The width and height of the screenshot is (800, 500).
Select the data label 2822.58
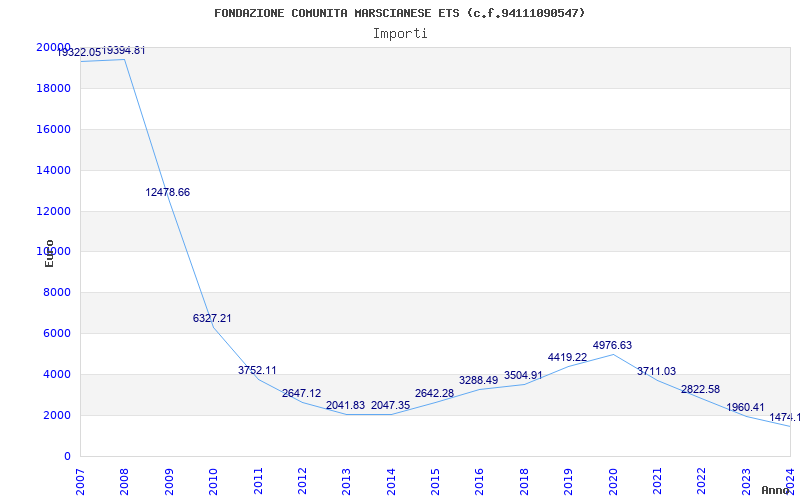pos(701,389)
